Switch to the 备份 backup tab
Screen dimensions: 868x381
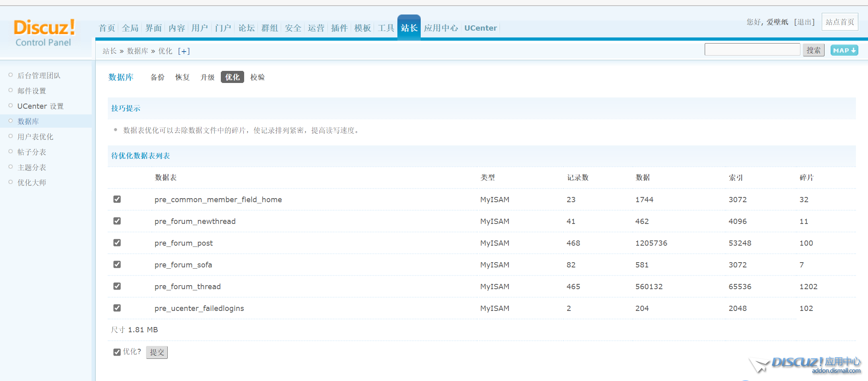coord(157,77)
